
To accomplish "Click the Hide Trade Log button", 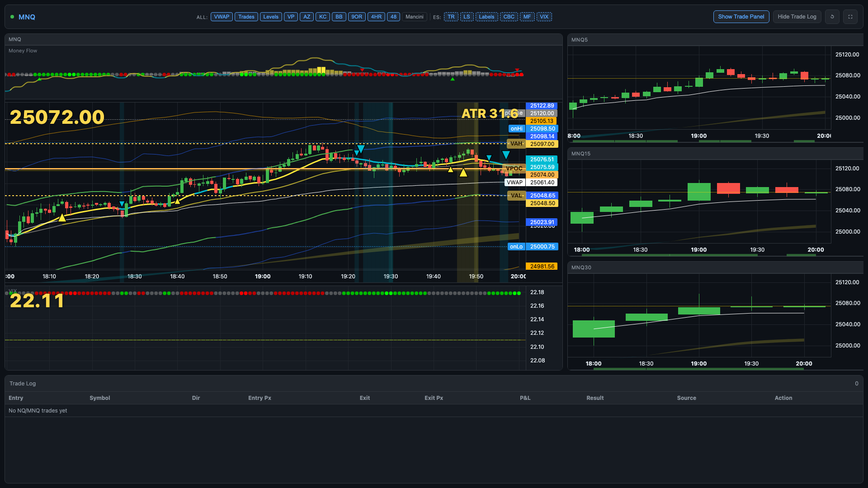I will click(797, 17).
